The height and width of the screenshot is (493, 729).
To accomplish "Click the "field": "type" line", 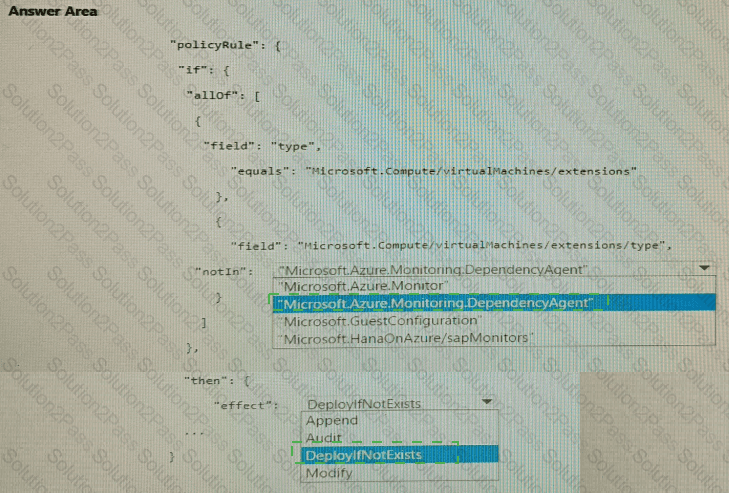I will 262,147.
